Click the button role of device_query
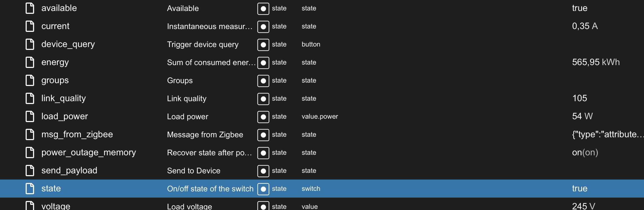The width and height of the screenshot is (644, 210). point(311,45)
